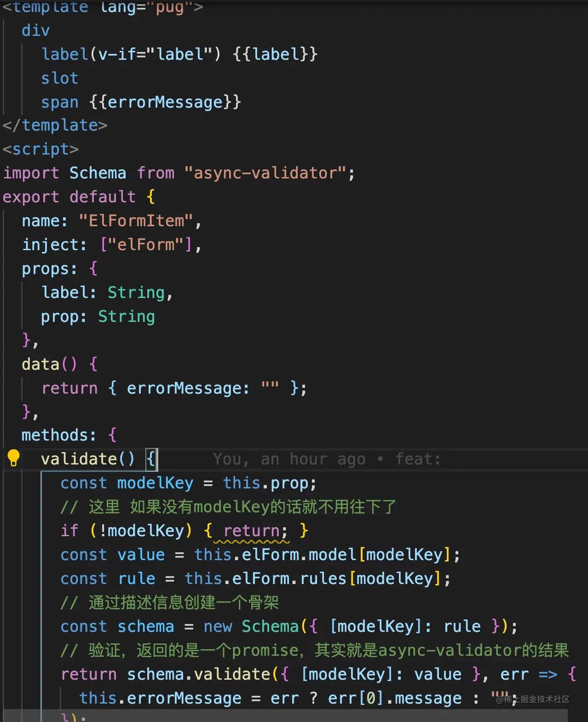The height and width of the screenshot is (722, 588).
Task: Click 'const modelKey = this.prop' line
Action: pos(189,483)
